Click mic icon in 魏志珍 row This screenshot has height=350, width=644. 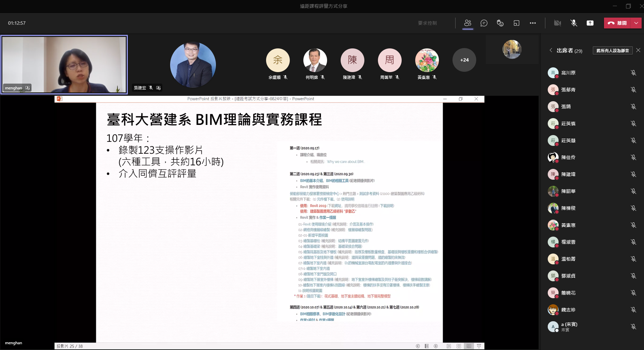633,310
